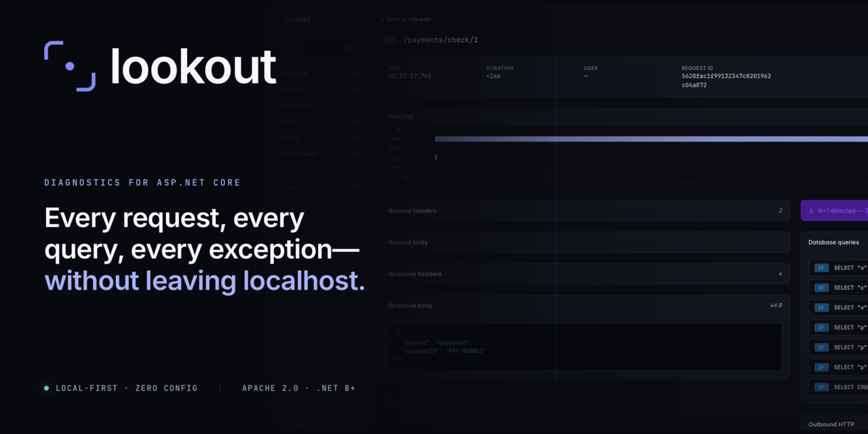This screenshot has height=434, width=868.
Task: Open Cache in the sidebar
Action: (314, 138)
